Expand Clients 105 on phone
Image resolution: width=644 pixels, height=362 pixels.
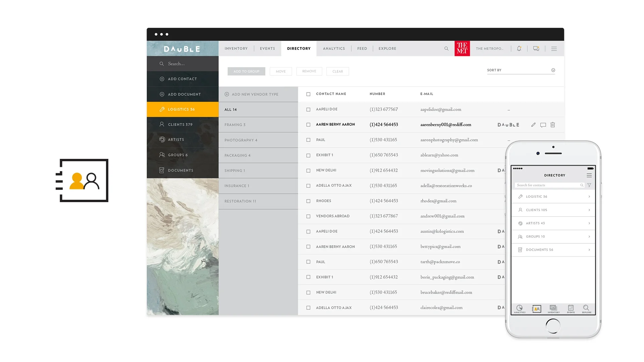pyautogui.click(x=553, y=210)
